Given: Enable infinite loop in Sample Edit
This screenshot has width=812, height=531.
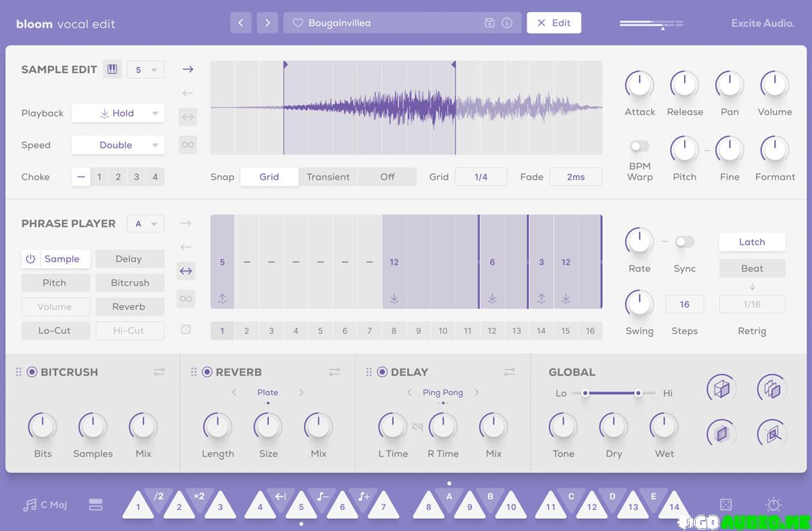Looking at the screenshot, I should 187,144.
